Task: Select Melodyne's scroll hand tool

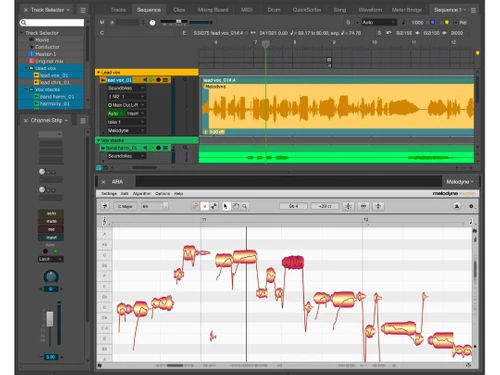Action: point(236,206)
